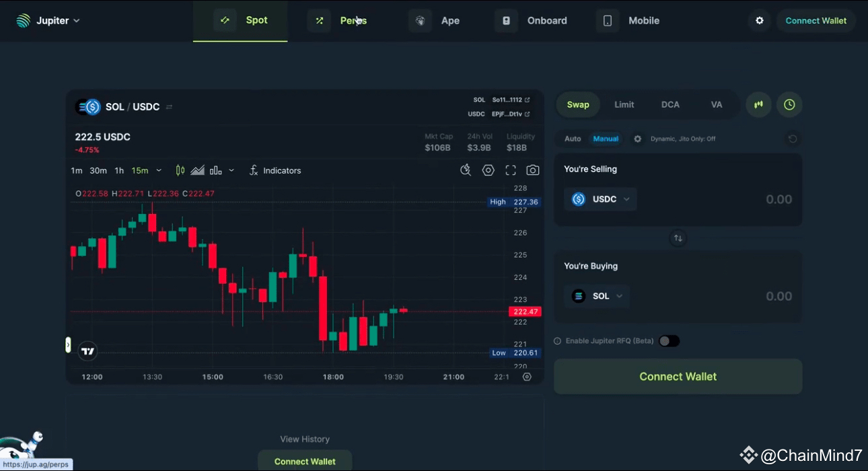The width and height of the screenshot is (868, 471).
Task: Click the selling amount input field
Action: click(x=779, y=199)
